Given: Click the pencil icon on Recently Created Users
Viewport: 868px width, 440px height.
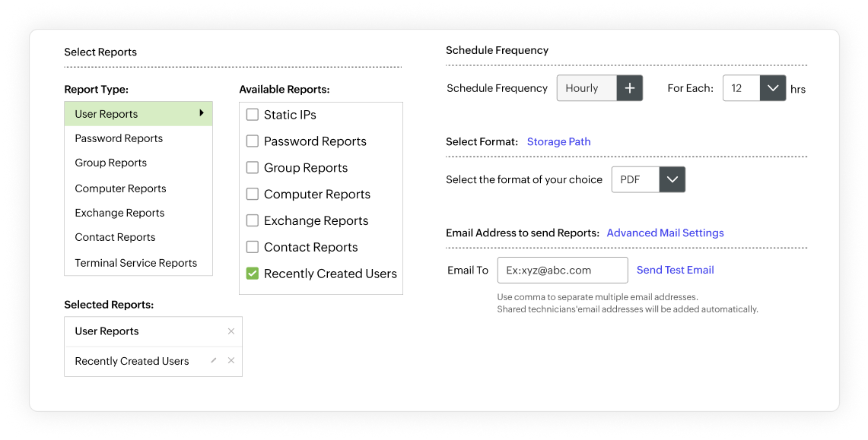Looking at the screenshot, I should coord(214,361).
